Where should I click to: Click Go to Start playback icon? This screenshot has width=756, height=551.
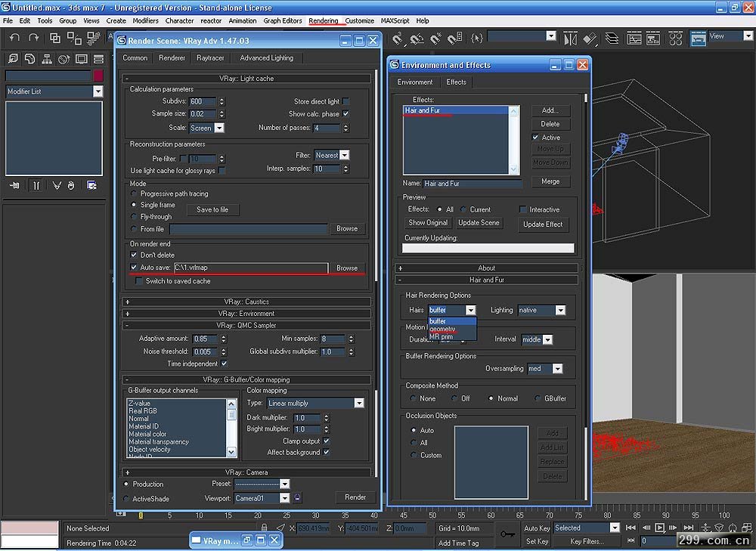(x=631, y=528)
